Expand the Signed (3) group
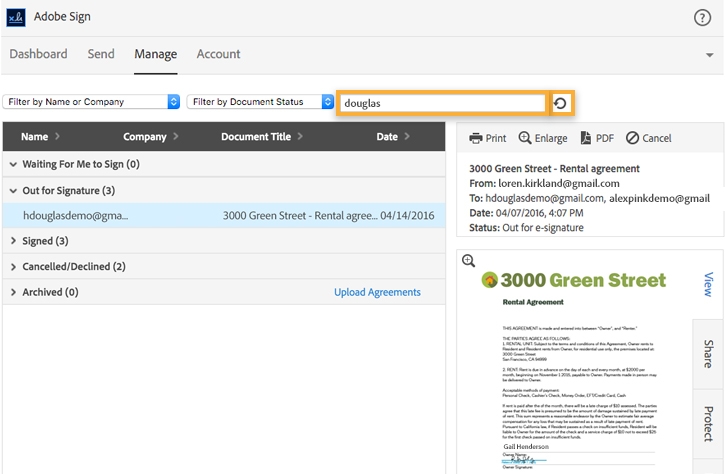Viewport: 725px width, 474px height. 13,241
